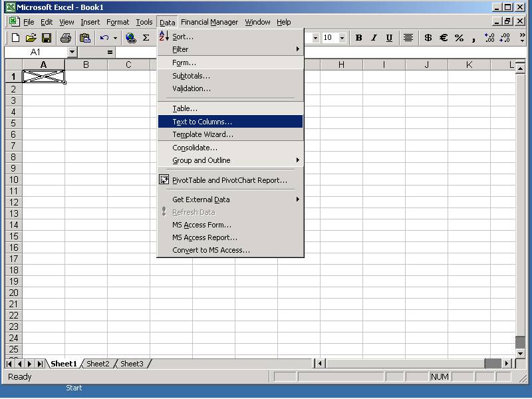Toggle Italic formatting
The width and height of the screenshot is (532, 399).
point(374,38)
